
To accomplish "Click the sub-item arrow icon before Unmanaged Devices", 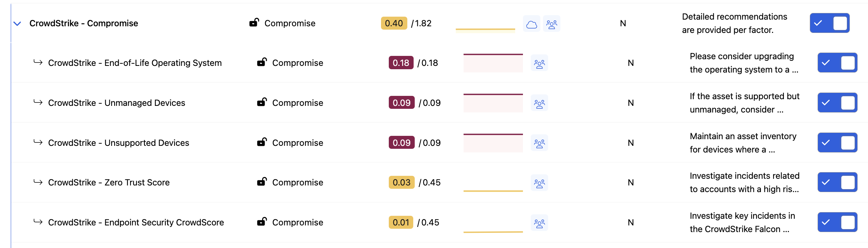I will [x=38, y=102].
